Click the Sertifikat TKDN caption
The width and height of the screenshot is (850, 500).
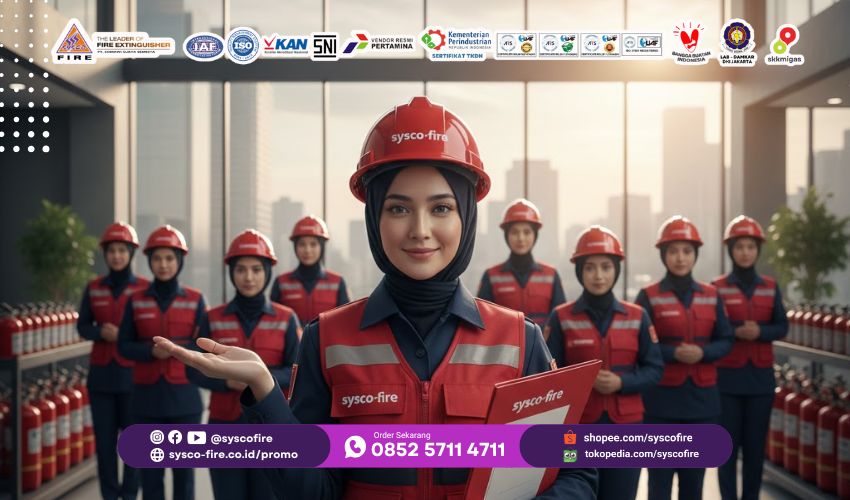(x=456, y=56)
